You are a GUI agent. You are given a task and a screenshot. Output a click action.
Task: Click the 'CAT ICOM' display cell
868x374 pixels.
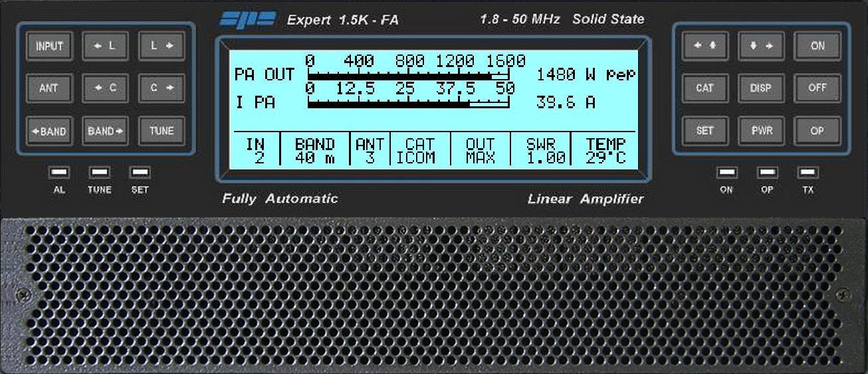(x=420, y=150)
